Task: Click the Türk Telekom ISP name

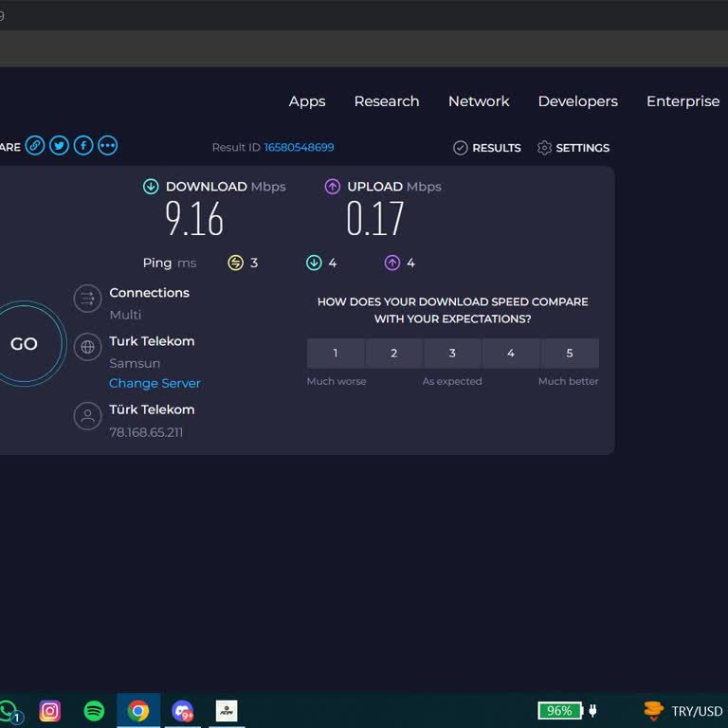Action: pos(152,409)
